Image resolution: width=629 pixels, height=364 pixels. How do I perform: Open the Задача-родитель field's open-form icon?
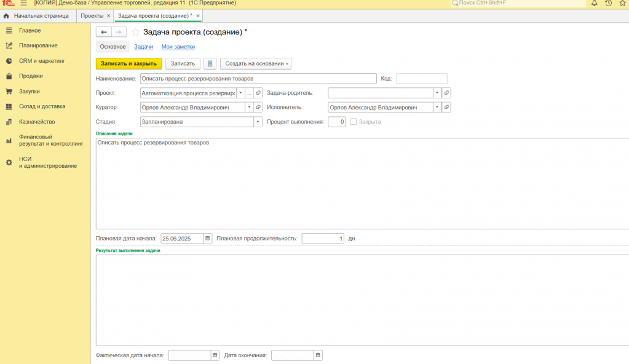[x=446, y=93]
